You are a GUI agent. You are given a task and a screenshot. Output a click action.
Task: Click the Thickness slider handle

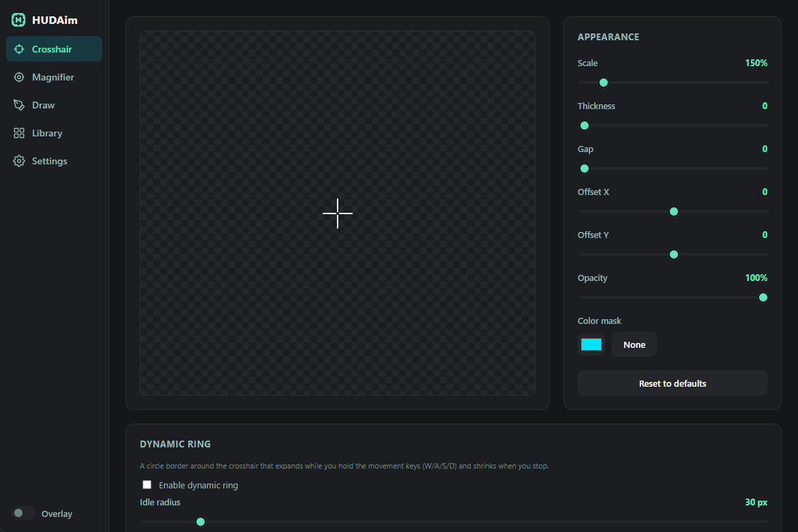pyautogui.click(x=585, y=125)
